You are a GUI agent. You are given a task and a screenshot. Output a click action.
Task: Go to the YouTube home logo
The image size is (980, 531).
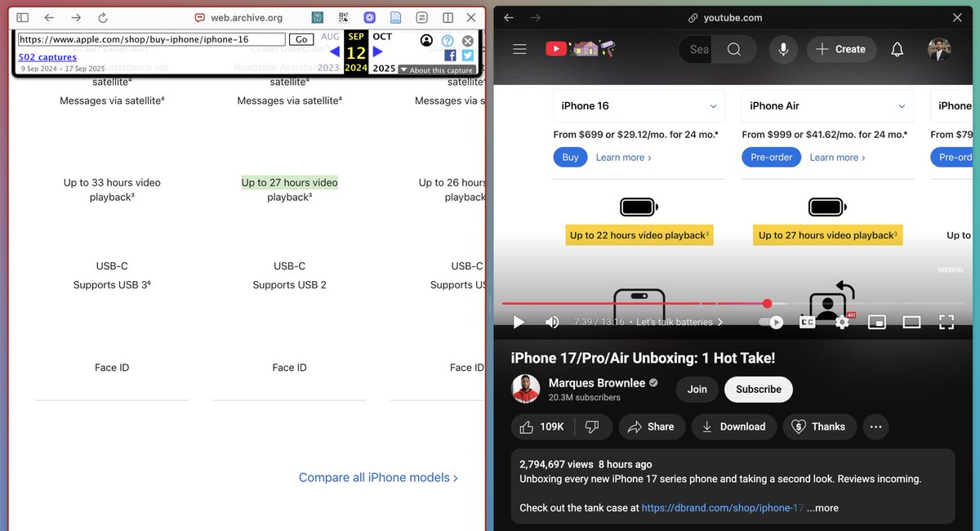coord(581,49)
